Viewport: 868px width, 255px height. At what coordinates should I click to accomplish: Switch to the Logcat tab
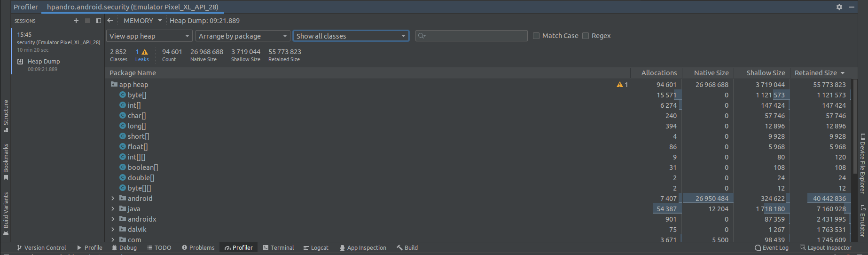point(316,248)
